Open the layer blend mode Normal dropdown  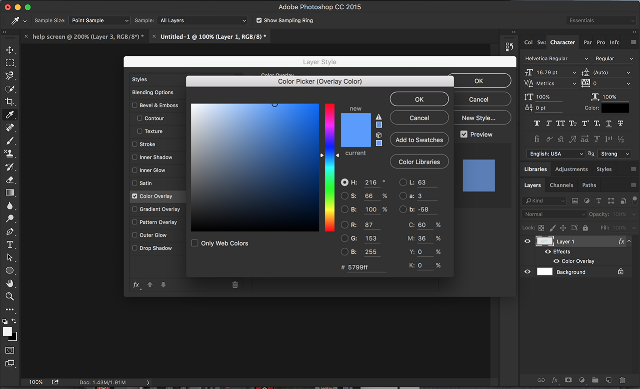(554, 214)
